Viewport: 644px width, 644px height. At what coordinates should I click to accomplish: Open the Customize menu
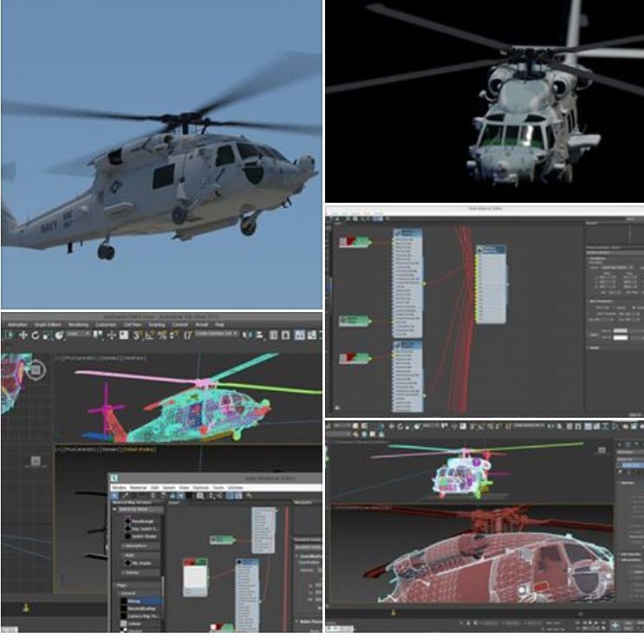106,324
